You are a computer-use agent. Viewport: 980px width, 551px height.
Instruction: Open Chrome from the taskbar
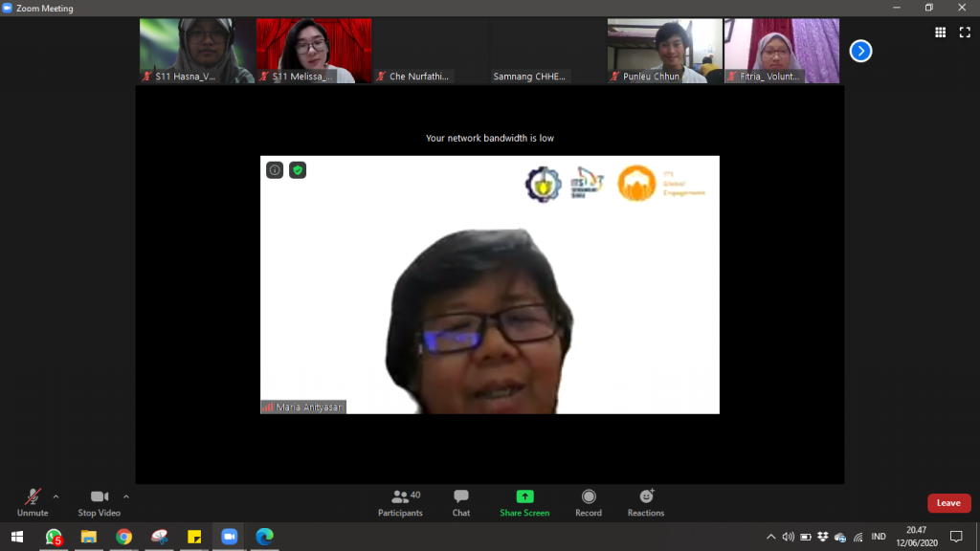click(x=123, y=537)
